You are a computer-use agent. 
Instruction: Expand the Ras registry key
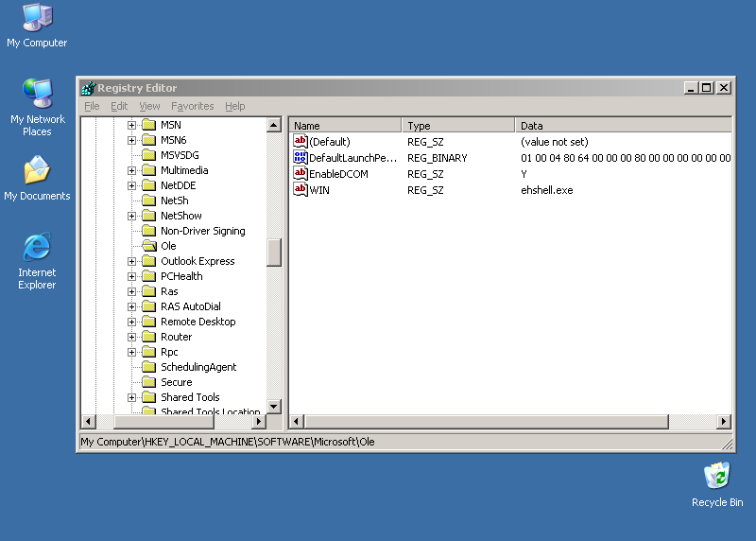click(x=131, y=291)
